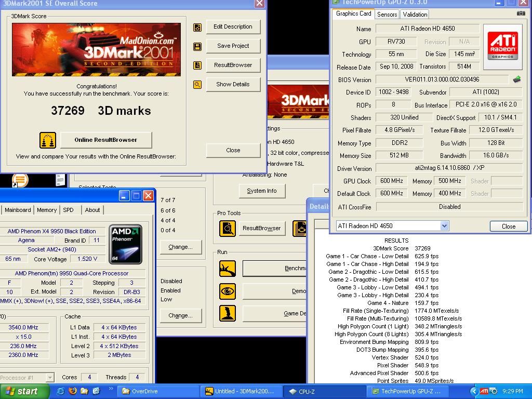Select the GPU-Z Graphics Card tab
This screenshot has width=532, height=399.
point(353,14)
